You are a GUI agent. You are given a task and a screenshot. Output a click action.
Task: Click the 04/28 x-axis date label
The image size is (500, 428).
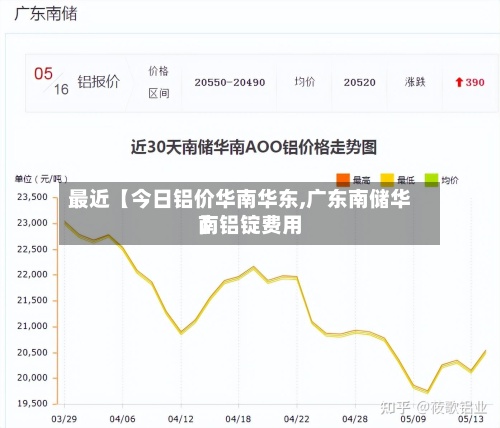click(355, 419)
